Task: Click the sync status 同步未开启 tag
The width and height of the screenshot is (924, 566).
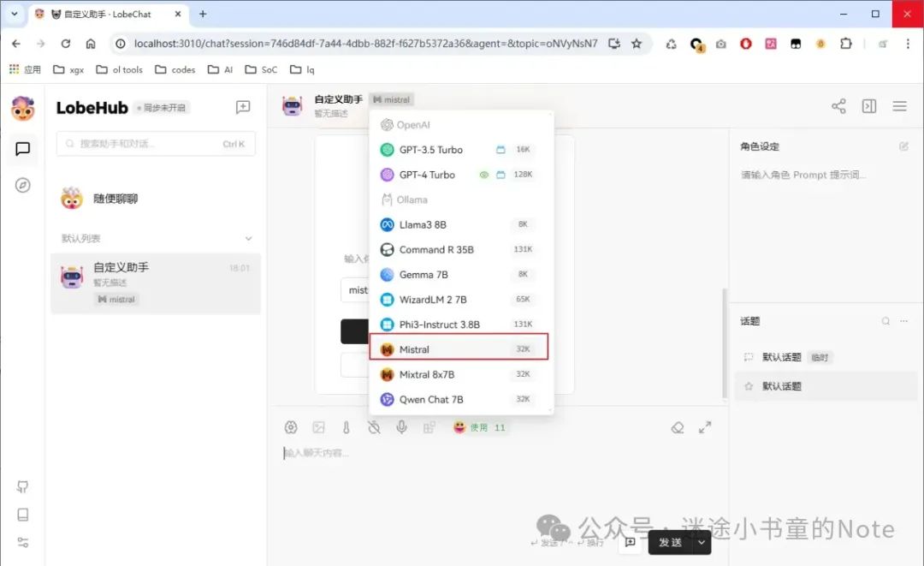Action: tap(162, 108)
